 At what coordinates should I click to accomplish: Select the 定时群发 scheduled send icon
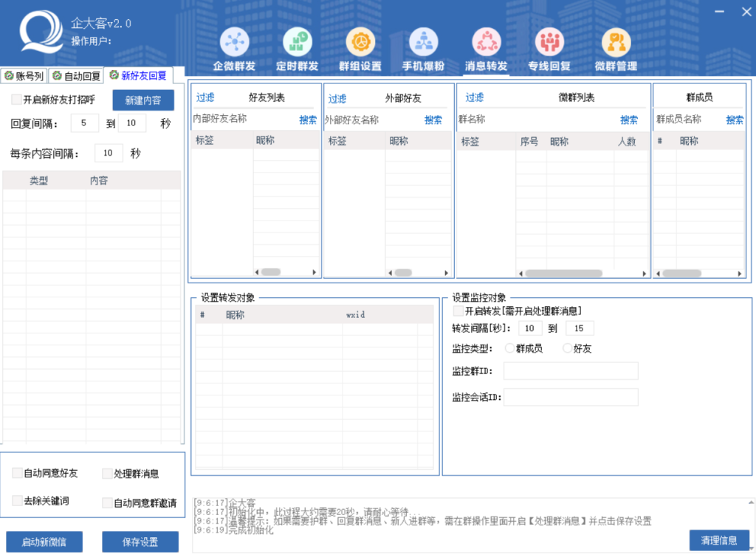click(x=298, y=43)
